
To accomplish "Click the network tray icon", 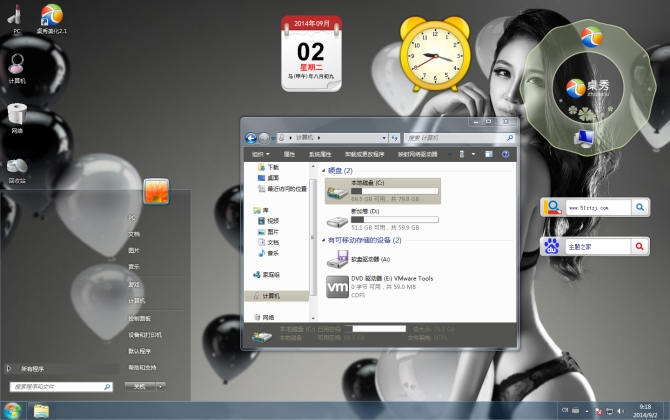I will tap(609, 411).
